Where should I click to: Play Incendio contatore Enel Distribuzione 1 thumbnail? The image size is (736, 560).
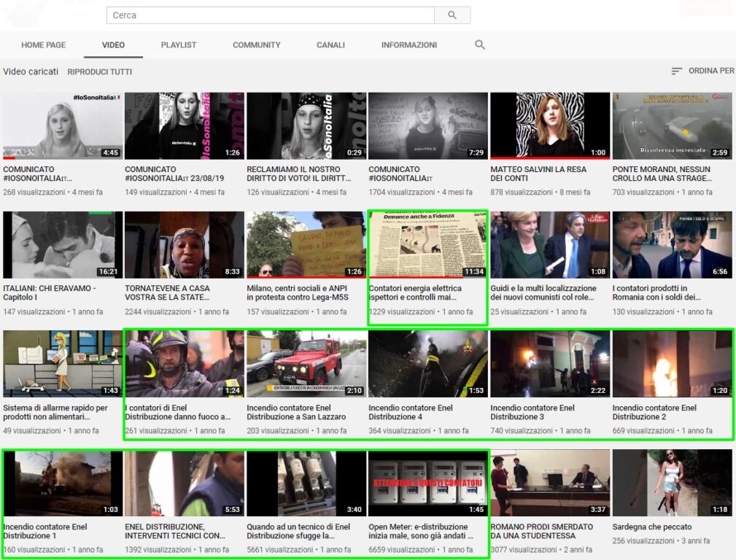point(63,483)
